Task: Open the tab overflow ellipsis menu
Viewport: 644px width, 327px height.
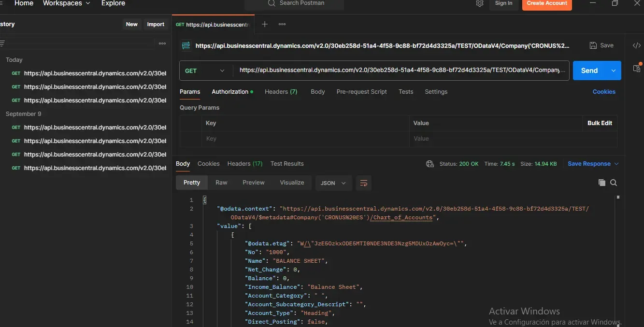Action: pos(282,24)
